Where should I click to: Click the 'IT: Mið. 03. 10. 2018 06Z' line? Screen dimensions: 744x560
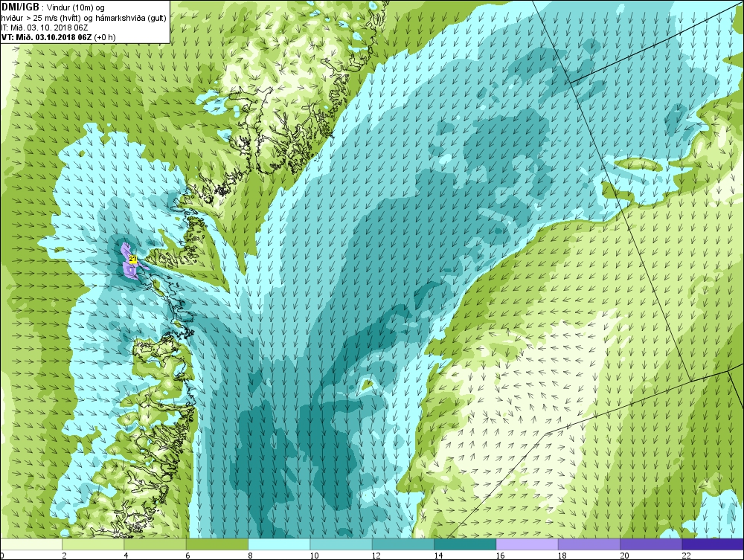click(44, 28)
